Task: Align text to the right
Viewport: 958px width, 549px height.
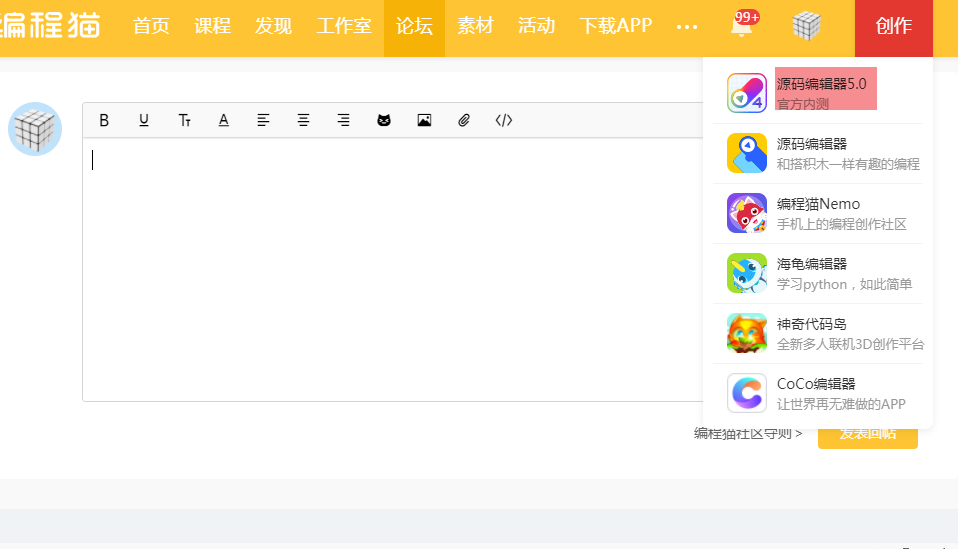Action: click(x=343, y=120)
